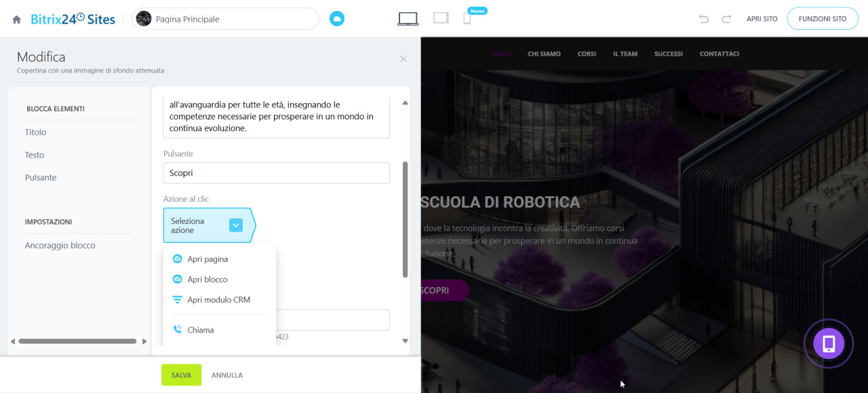Open CONTATTACI in the site menu
The image size is (868, 393).
719,54
